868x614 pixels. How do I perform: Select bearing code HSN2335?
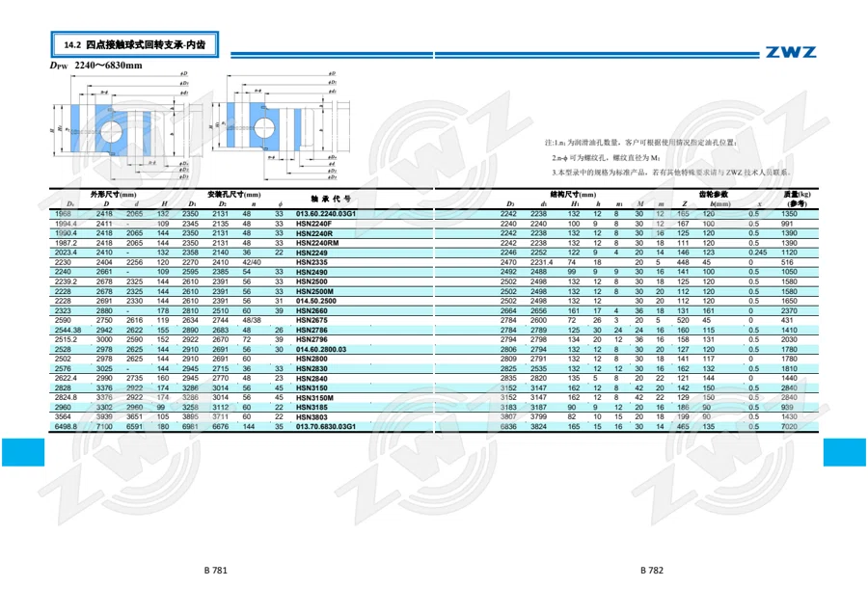312,262
